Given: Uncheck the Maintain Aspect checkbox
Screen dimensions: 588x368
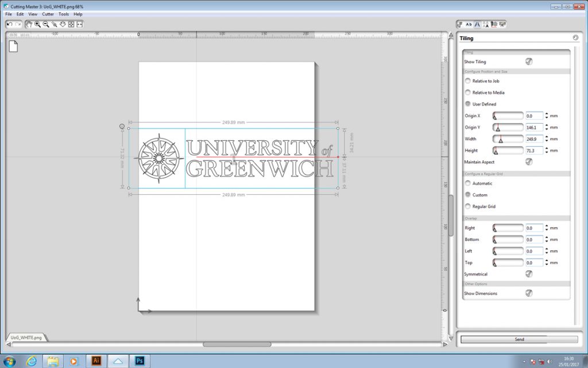Looking at the screenshot, I should tap(528, 162).
